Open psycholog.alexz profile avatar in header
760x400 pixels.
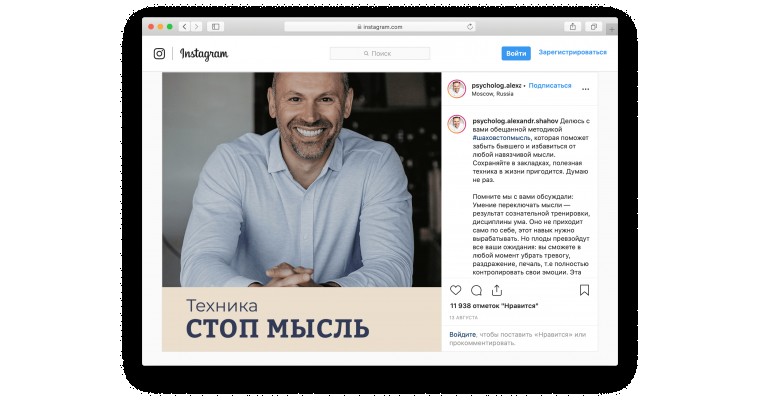click(457, 89)
